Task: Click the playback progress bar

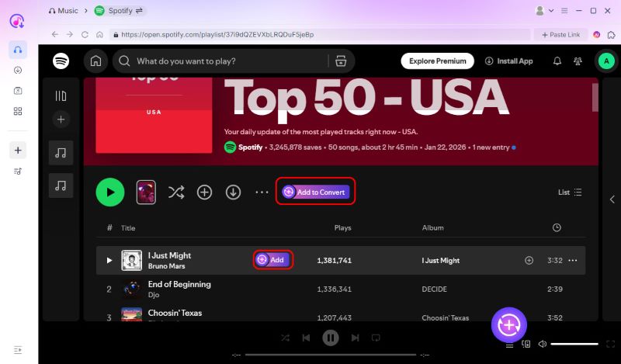Action: [331, 355]
